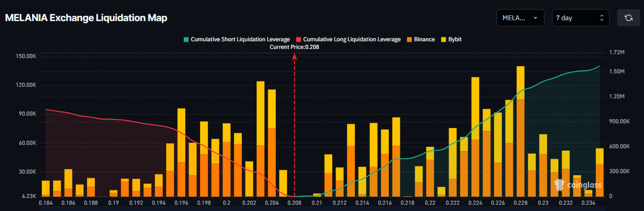This screenshot has width=644, height=211.
Task: Click the MELANIA Exchange Liquidation Map title
Action: (86, 18)
